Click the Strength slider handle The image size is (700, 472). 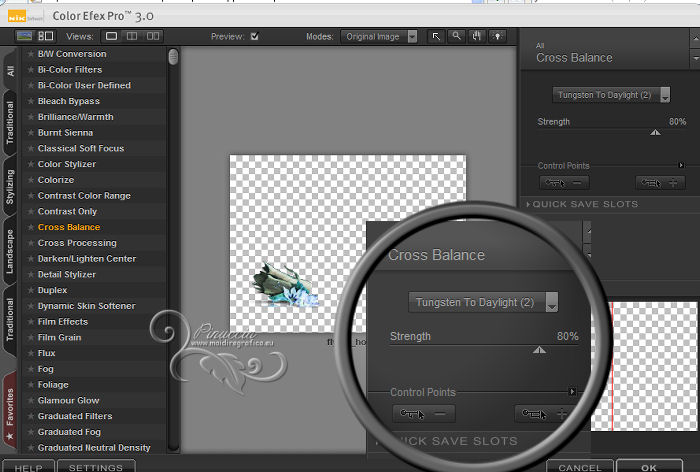coord(655,132)
